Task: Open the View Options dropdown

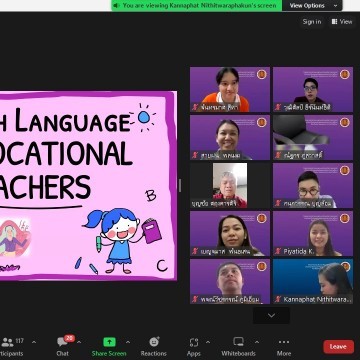Action: 312,5
